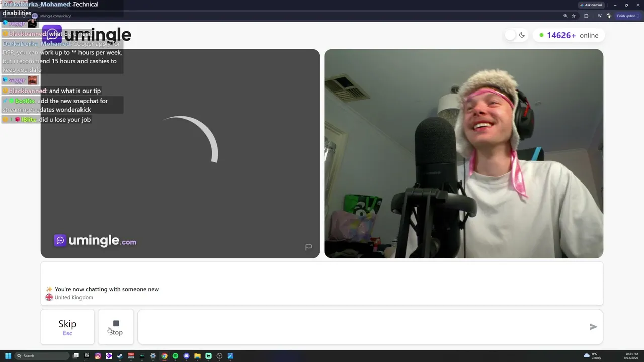The height and width of the screenshot is (362, 644).
Task: Click the United Kingdom flag icon
Action: click(49, 297)
